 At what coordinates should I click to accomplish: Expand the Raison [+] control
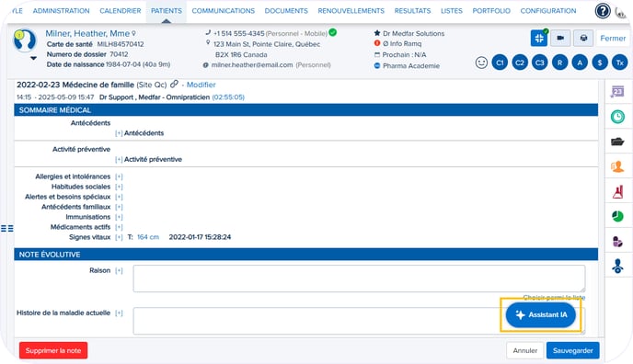pos(119,271)
